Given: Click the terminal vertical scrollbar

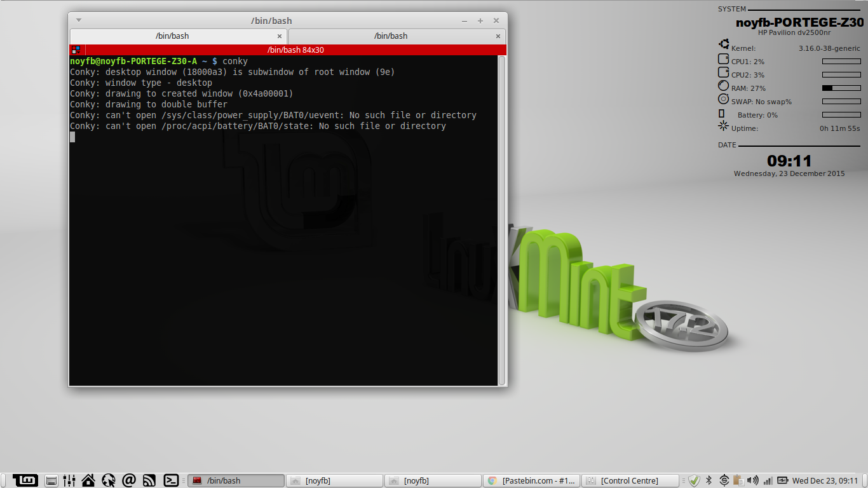Looking at the screenshot, I should [502, 220].
